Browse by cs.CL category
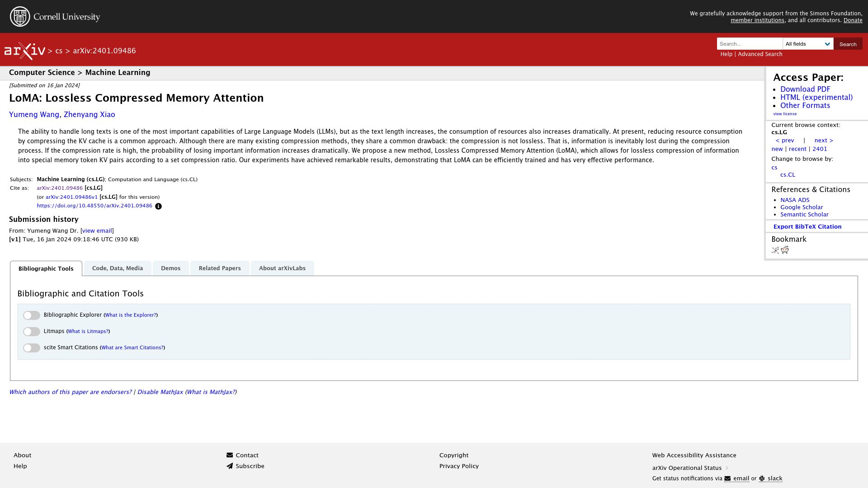This screenshot has height=488, width=868. coord(788,175)
